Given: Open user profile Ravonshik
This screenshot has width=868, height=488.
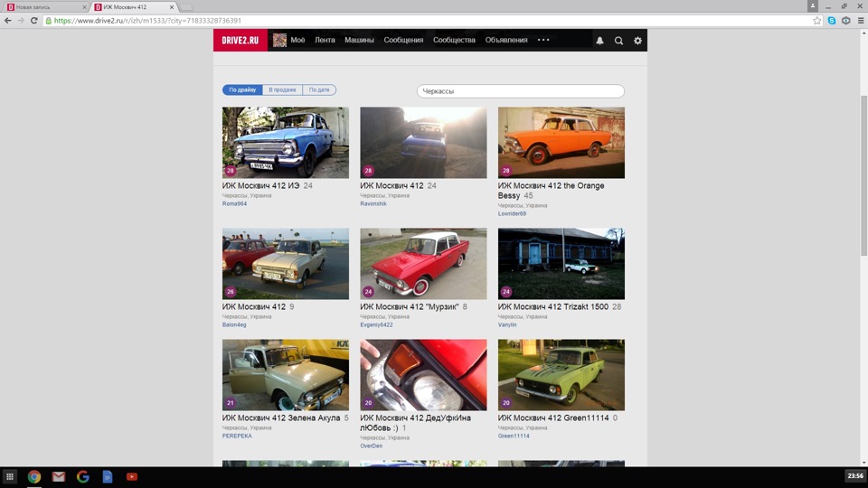Looking at the screenshot, I should point(373,203).
